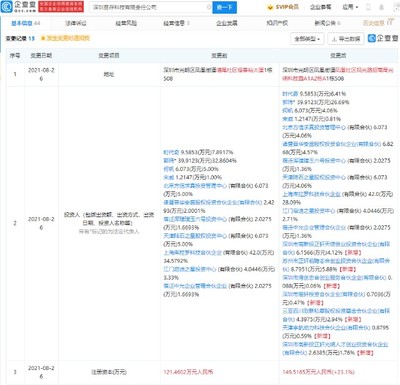Click the 121.4602万元人民币 value
The width and height of the screenshot is (400, 385).
tap(188, 372)
